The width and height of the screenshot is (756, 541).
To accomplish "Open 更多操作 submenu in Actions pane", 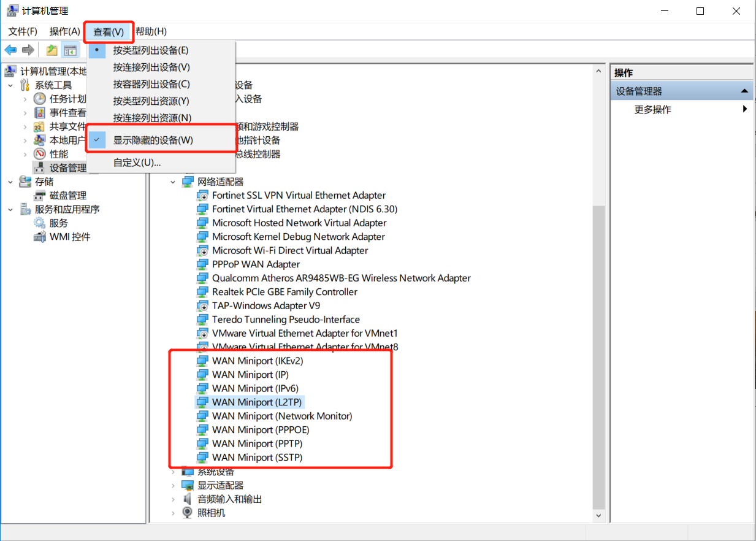I will click(x=682, y=109).
